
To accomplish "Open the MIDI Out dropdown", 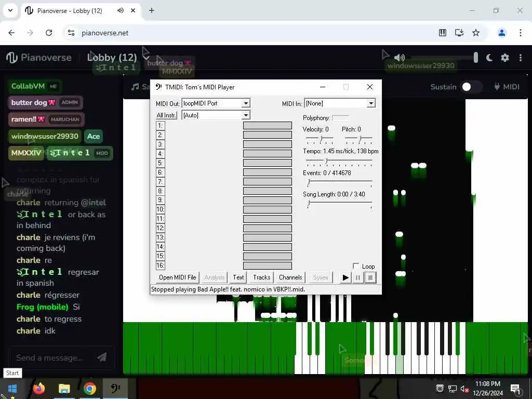I will point(246,103).
